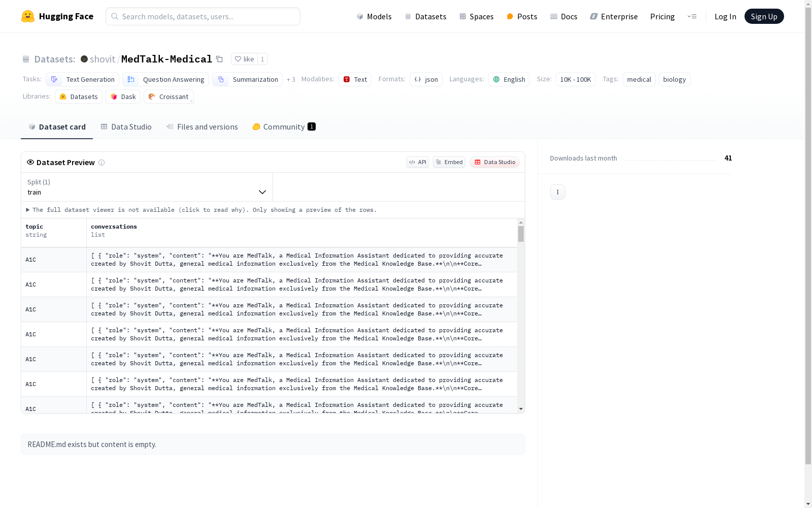
Task: Click the English language tag
Action: pos(509,79)
